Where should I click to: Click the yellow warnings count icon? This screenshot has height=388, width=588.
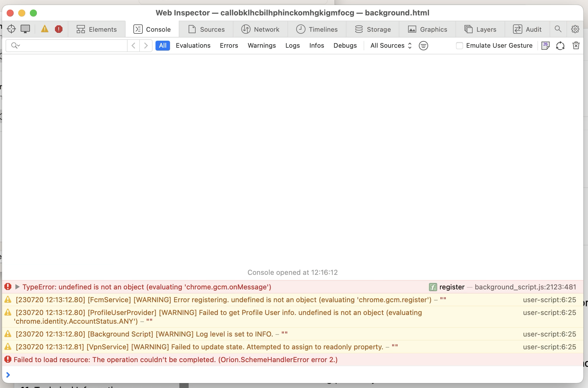click(x=44, y=29)
